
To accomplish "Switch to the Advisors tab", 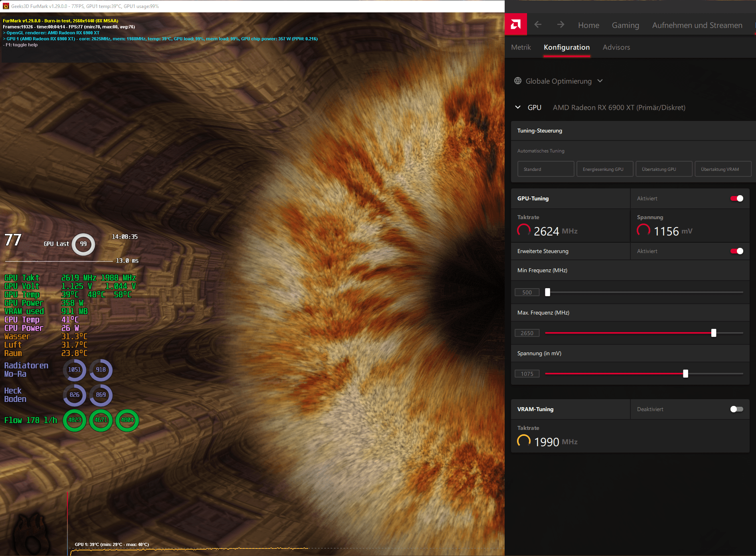I will [x=616, y=47].
